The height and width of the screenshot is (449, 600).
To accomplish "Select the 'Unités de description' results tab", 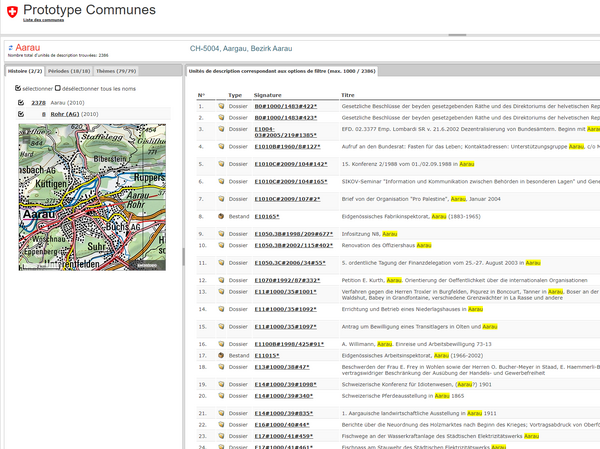I will click(282, 71).
